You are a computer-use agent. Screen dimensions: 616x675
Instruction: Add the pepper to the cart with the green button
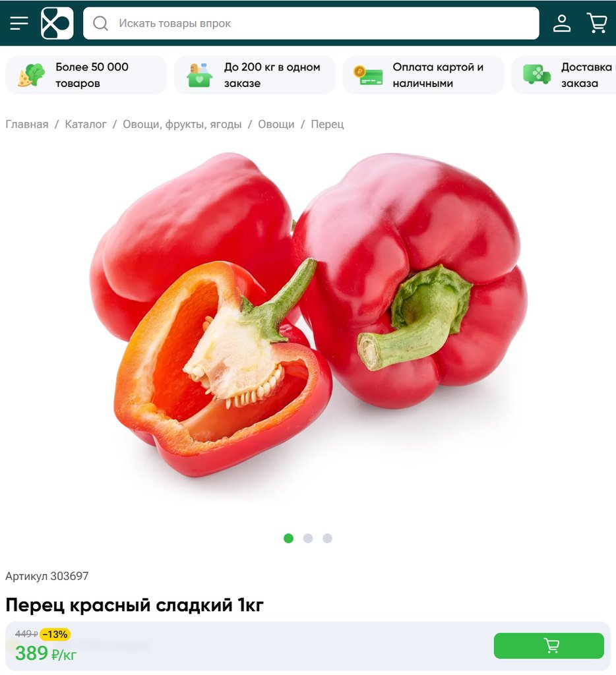549,646
